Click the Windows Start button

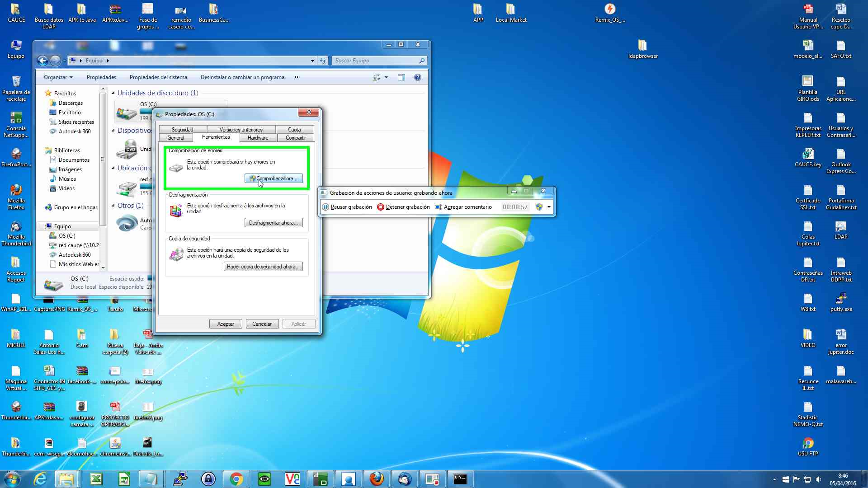12,479
